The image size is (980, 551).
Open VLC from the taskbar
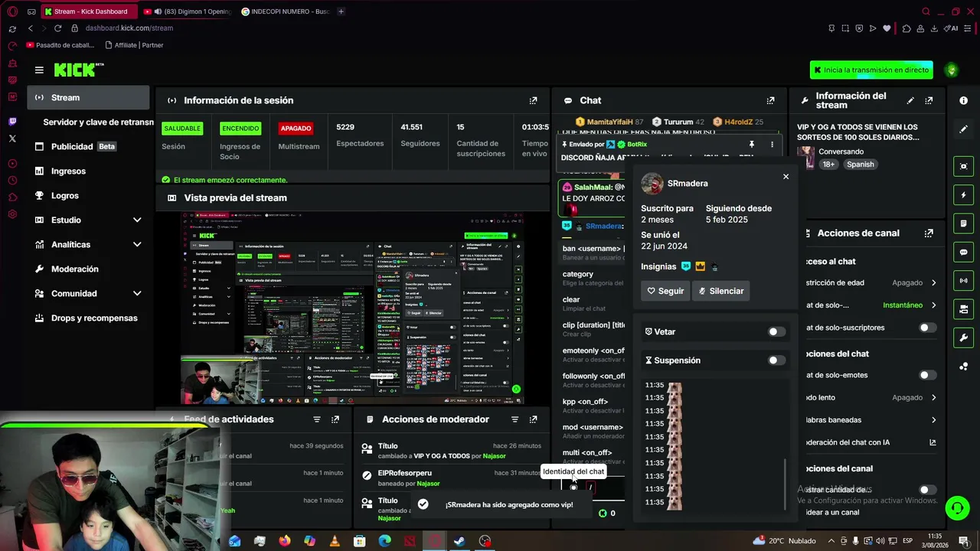335,541
